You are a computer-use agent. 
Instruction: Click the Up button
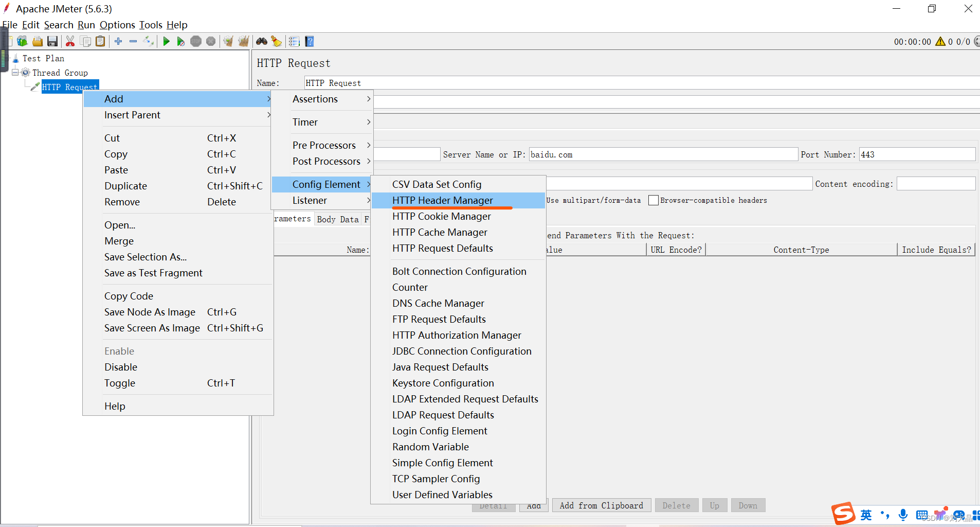coord(715,505)
